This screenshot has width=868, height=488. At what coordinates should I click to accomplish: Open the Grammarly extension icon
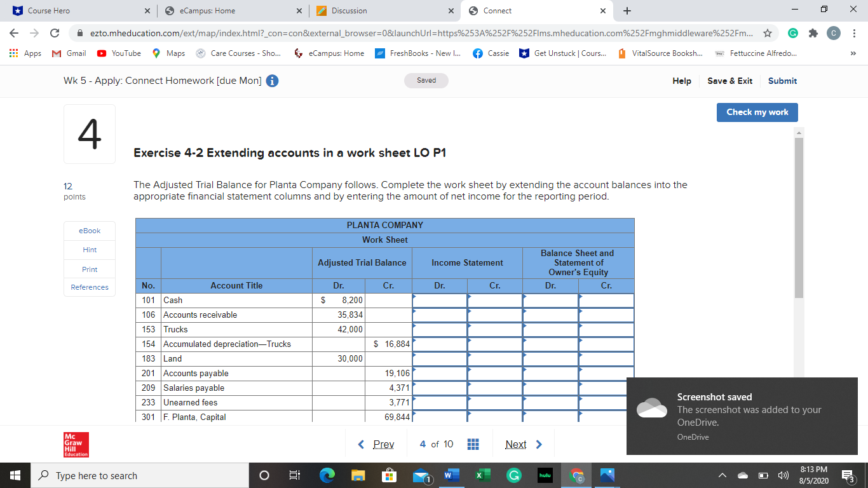tap(794, 32)
